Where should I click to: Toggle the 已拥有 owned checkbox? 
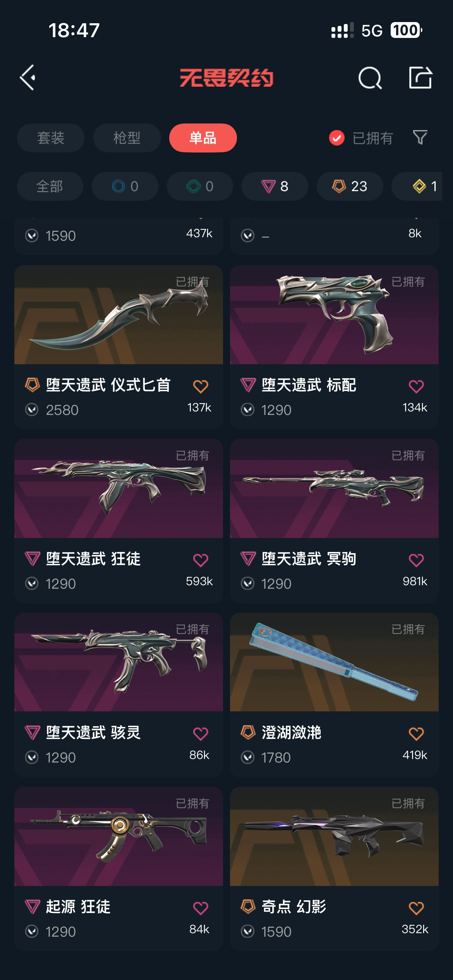point(337,138)
